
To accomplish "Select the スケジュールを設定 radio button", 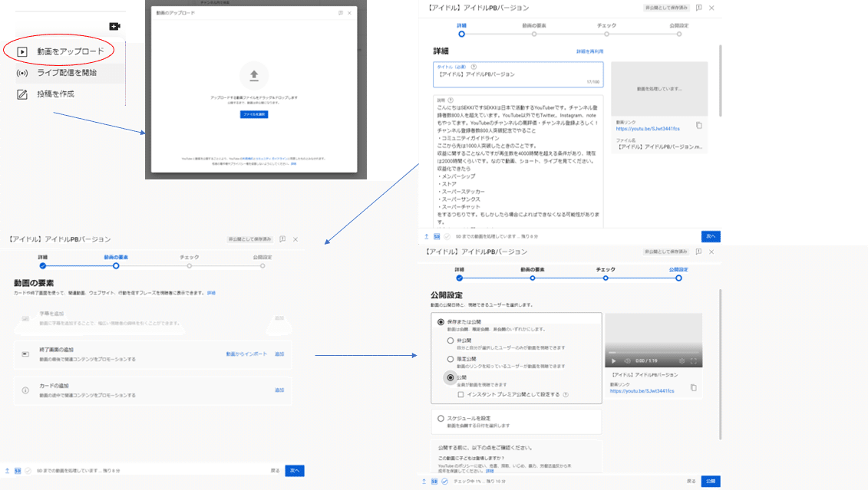I will [441, 419].
